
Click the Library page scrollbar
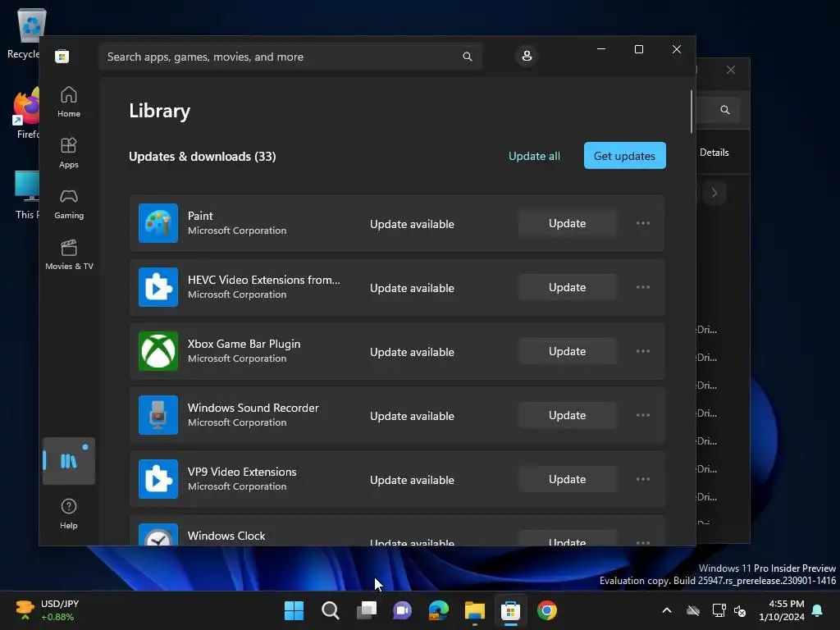coord(692,112)
